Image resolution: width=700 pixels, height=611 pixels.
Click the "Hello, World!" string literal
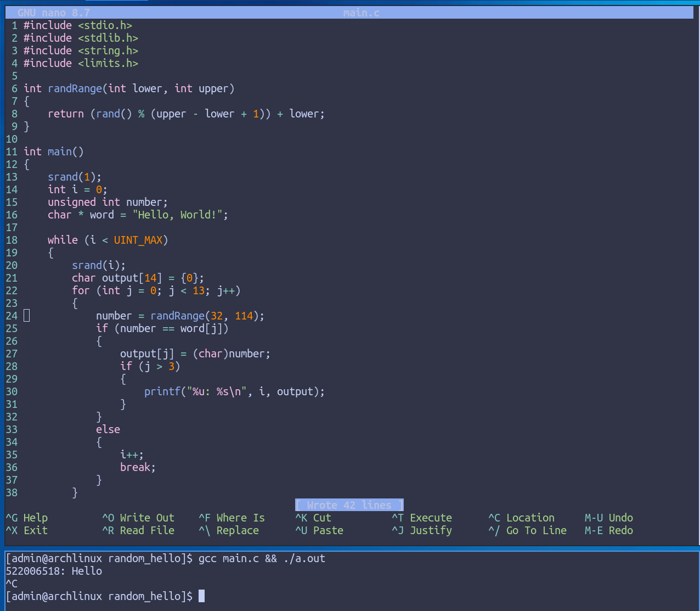pos(178,215)
